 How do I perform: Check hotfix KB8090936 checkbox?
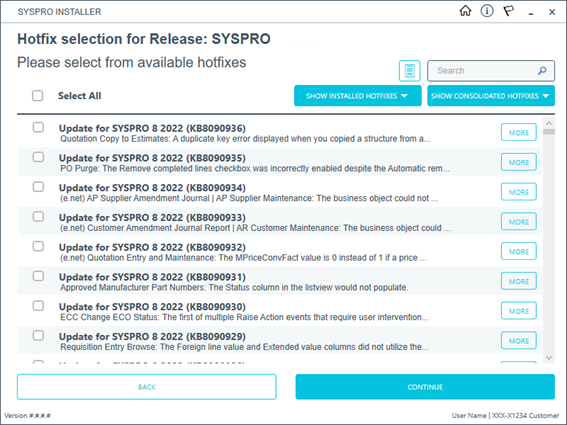coord(38,127)
